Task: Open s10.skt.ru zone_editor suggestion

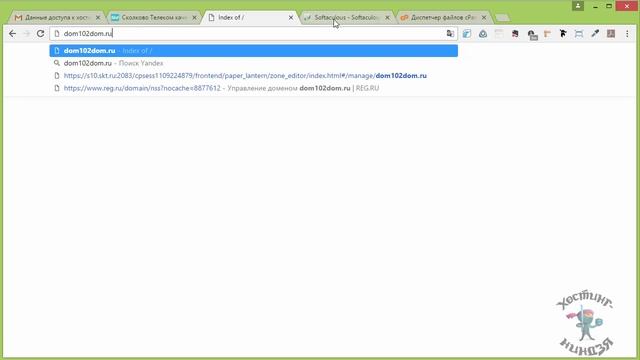Action: (253, 76)
